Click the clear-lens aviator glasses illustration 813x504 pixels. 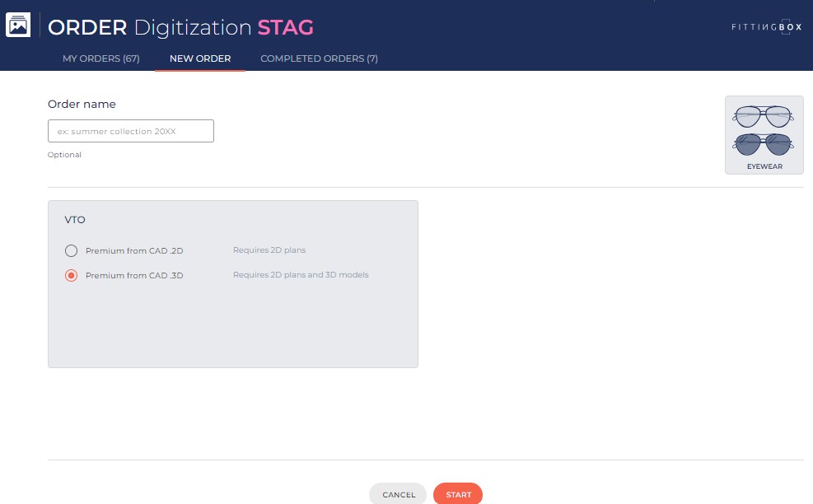[764, 117]
